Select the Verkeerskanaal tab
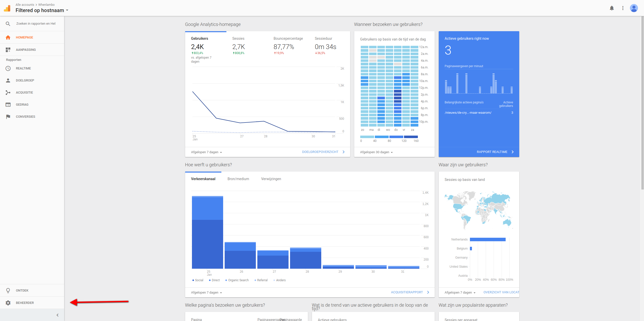The width and height of the screenshot is (644, 321). coord(204,179)
